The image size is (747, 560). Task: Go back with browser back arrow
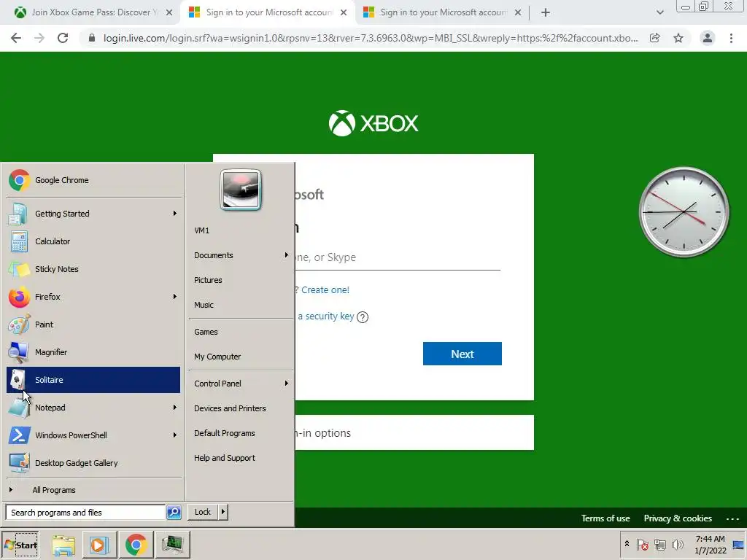pyautogui.click(x=16, y=38)
